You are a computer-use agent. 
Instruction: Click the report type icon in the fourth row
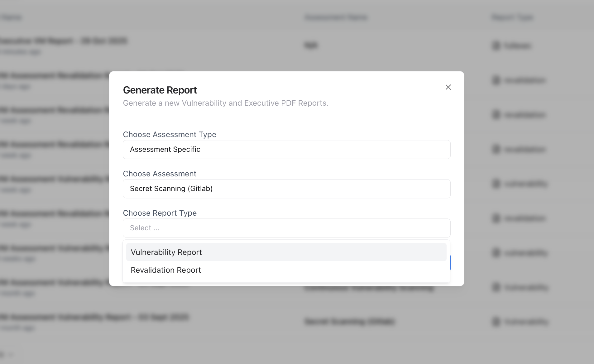[496, 149]
